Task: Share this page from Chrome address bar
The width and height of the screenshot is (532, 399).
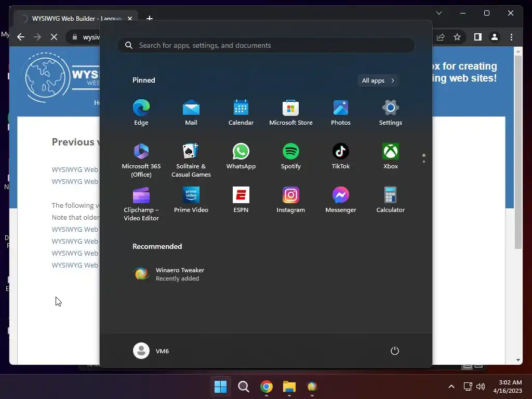Action: (441, 37)
